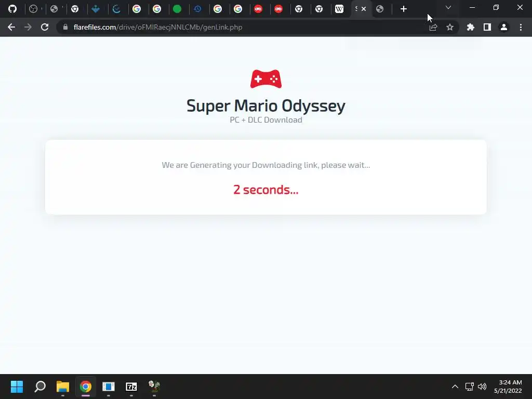Go back to the previous page
This screenshot has width=532, height=399.
(x=11, y=27)
